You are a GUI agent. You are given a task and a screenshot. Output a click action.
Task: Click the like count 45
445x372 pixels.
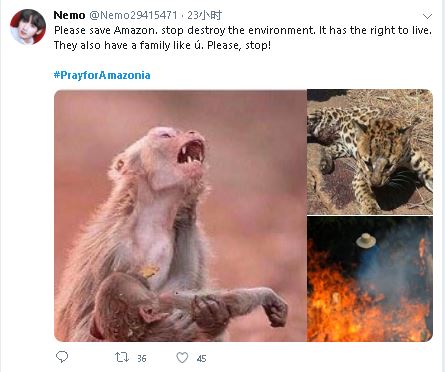[201, 359]
